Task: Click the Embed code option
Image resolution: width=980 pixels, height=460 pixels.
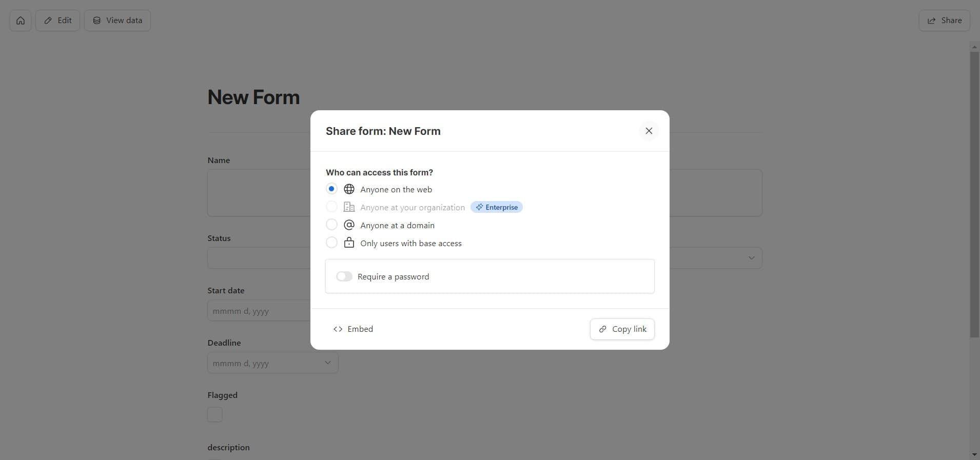Action: tap(353, 329)
